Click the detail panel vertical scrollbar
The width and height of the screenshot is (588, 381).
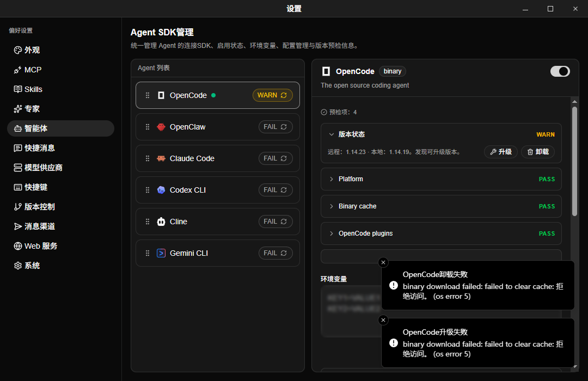574,161
